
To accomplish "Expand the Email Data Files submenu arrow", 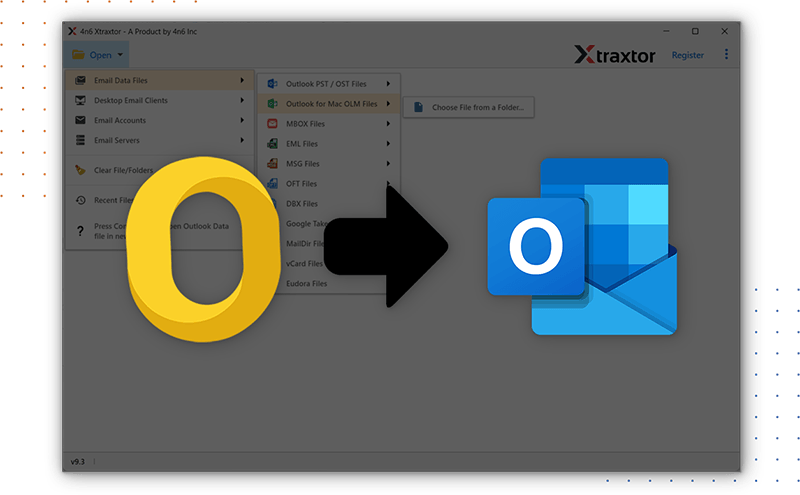I will coord(242,80).
